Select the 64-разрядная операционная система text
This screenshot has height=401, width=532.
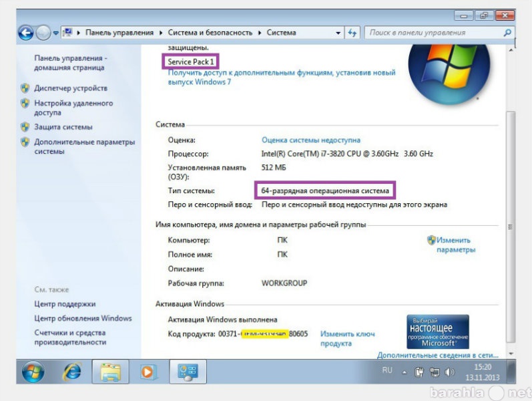coord(325,190)
